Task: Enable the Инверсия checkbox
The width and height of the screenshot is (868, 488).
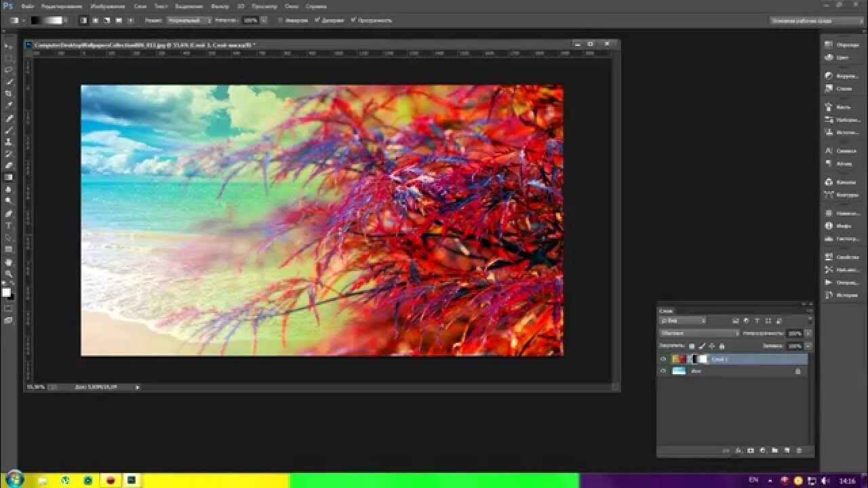Action: pyautogui.click(x=281, y=20)
